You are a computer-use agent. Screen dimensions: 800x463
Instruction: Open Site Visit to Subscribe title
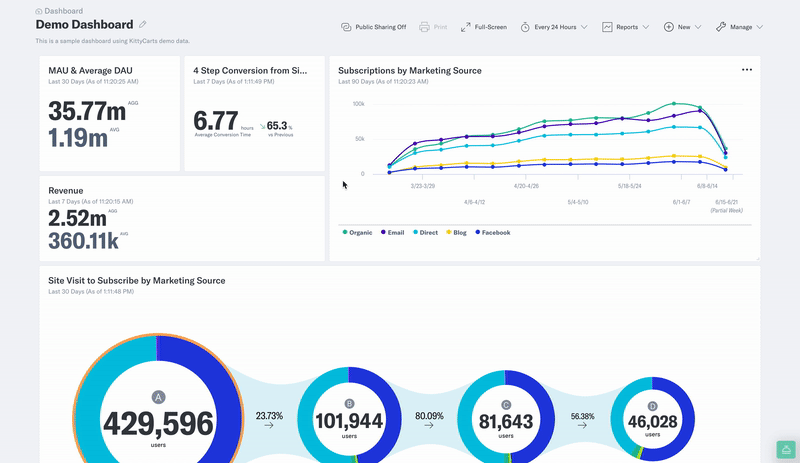point(137,280)
